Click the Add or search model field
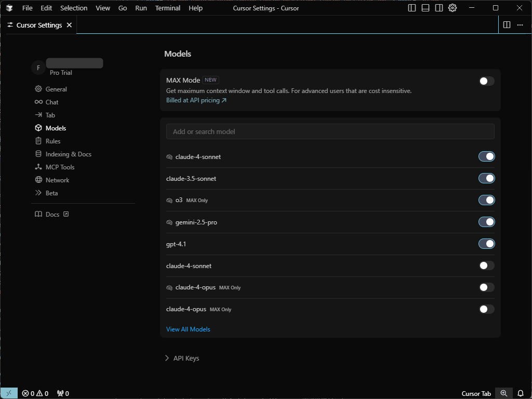532x399 pixels. tap(330, 131)
